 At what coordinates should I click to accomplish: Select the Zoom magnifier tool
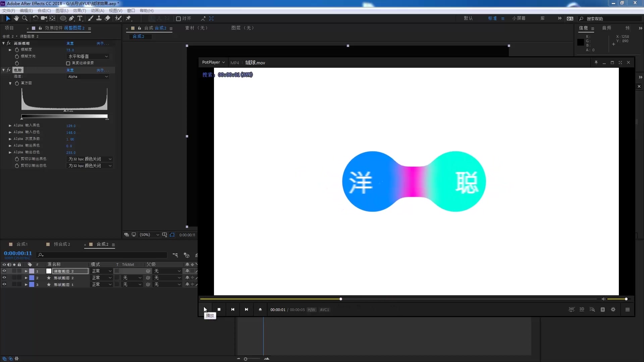[24, 18]
